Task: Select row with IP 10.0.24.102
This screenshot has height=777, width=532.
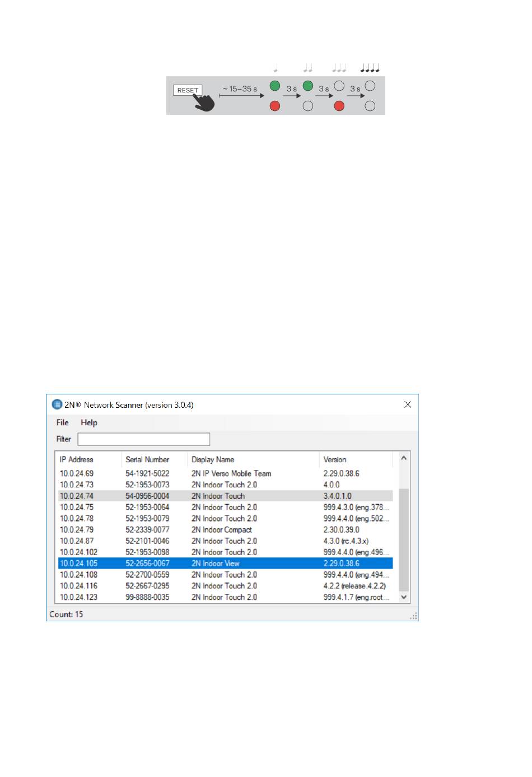Action: [x=225, y=552]
